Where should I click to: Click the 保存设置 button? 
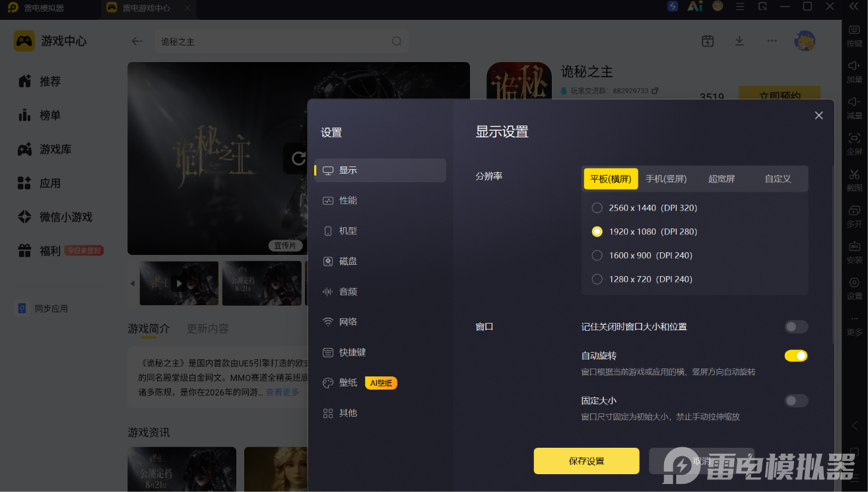point(586,461)
